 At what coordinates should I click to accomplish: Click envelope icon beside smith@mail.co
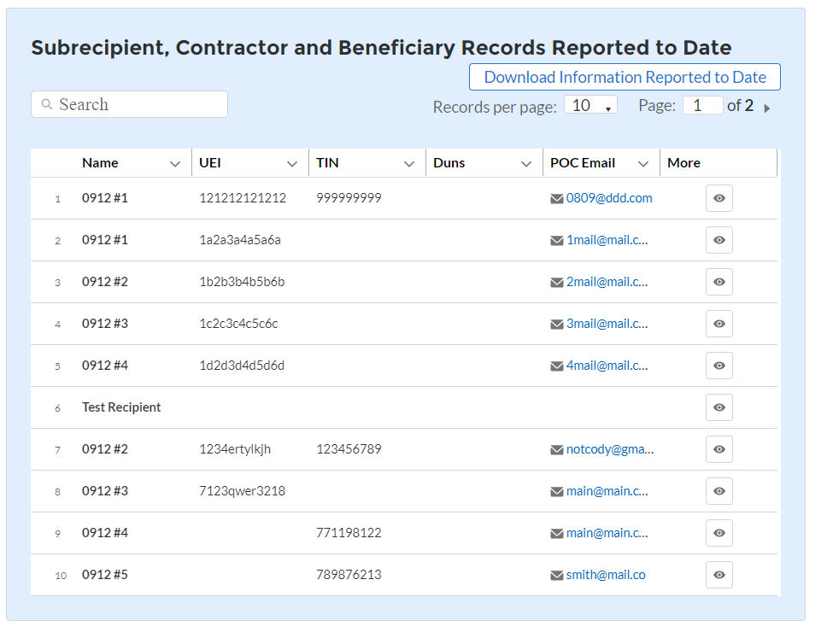coord(557,576)
